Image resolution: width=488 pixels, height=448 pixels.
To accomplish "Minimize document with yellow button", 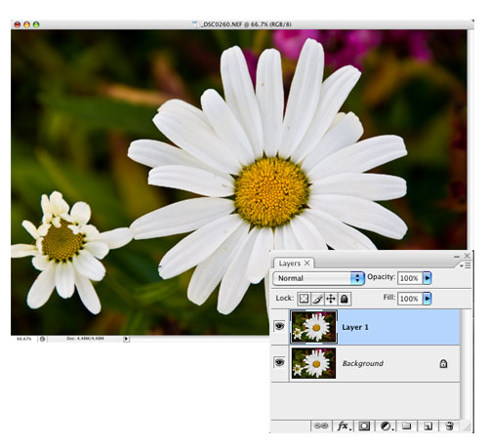I will pyautogui.click(x=26, y=24).
